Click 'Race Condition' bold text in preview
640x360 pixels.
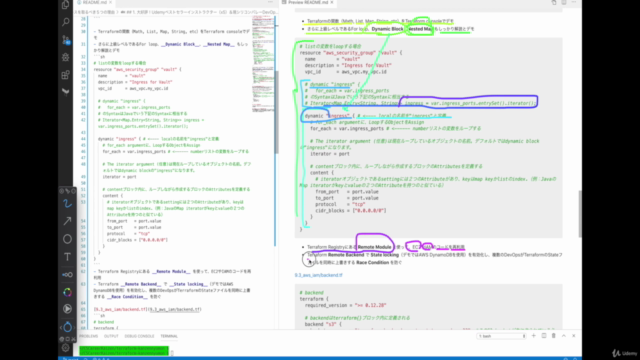tap(372, 262)
